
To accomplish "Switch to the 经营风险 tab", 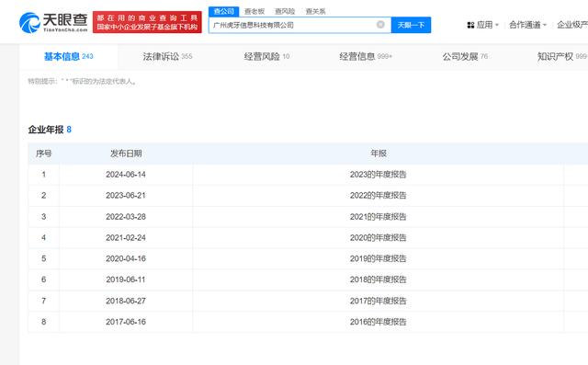I will click(266, 56).
